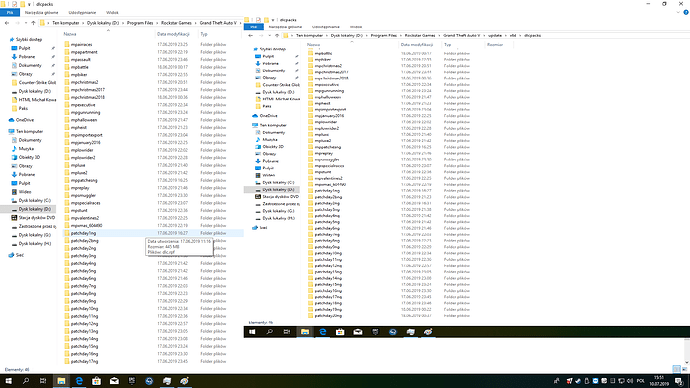
Task: Sort by the Rozmiar column in the right window
Action: click(495, 44)
